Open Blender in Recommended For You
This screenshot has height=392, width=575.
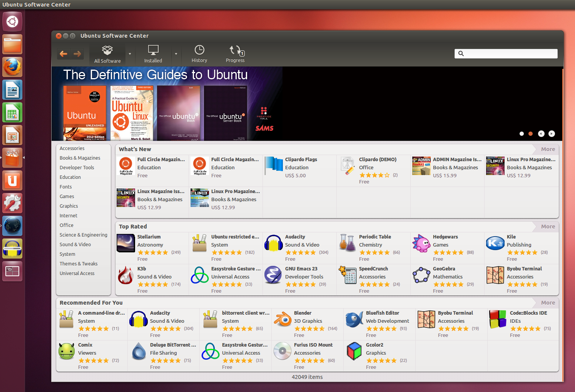coord(303,313)
